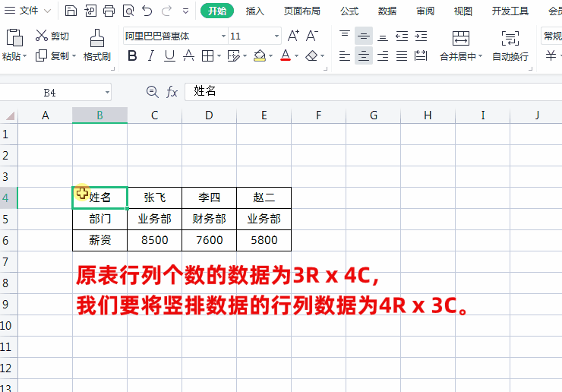Click the align right icon

(383, 56)
